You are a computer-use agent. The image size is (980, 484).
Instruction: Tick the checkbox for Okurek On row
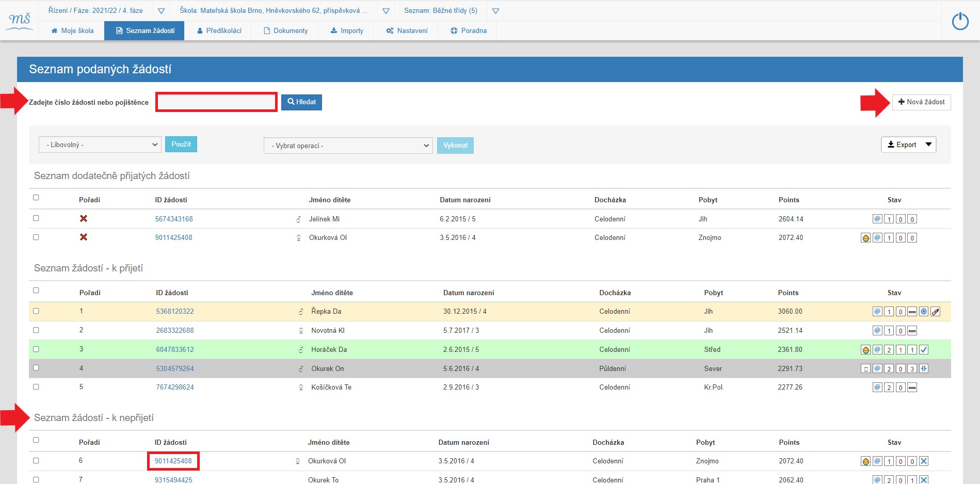pyautogui.click(x=36, y=368)
